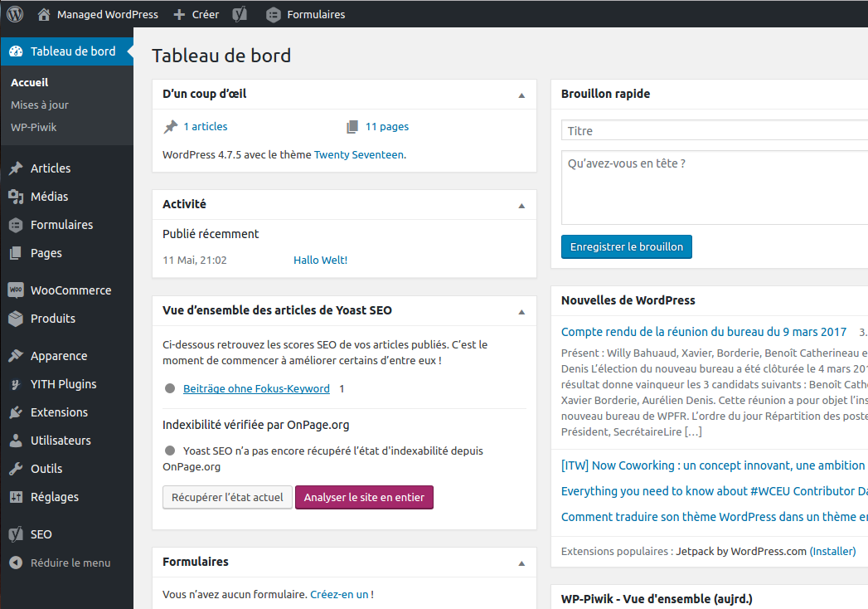Open the Extensions menu label
This screenshot has height=609, width=868.
pos(59,412)
